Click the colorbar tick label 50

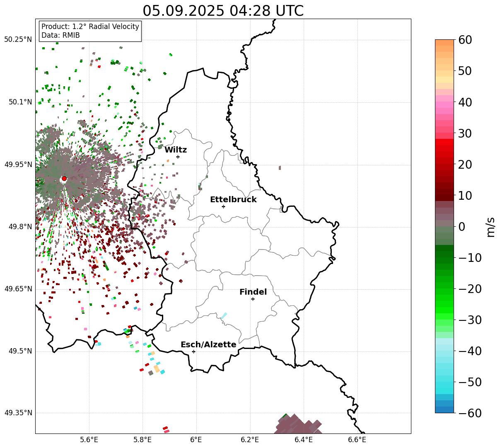pyautogui.click(x=466, y=71)
